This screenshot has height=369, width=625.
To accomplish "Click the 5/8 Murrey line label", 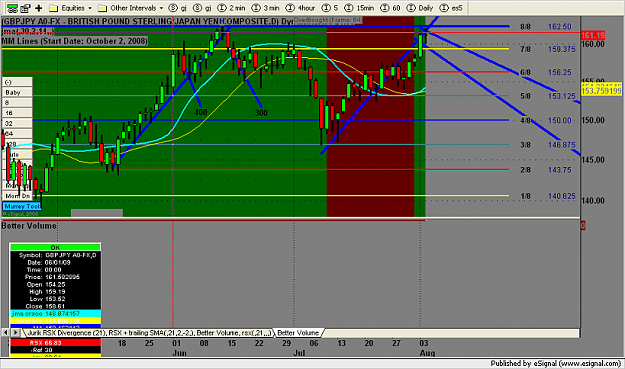I will point(525,96).
